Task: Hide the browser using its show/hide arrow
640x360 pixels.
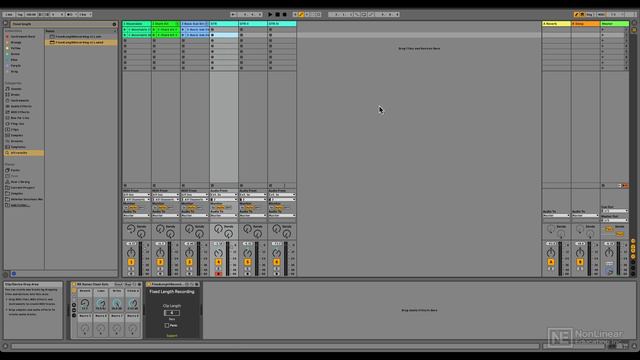Action: click(6, 24)
